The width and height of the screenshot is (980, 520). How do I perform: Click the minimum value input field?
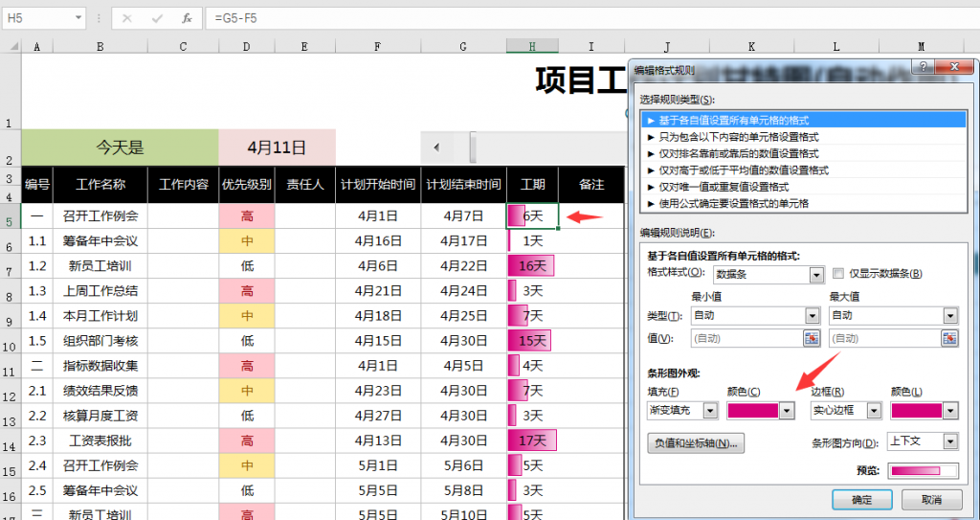click(746, 338)
